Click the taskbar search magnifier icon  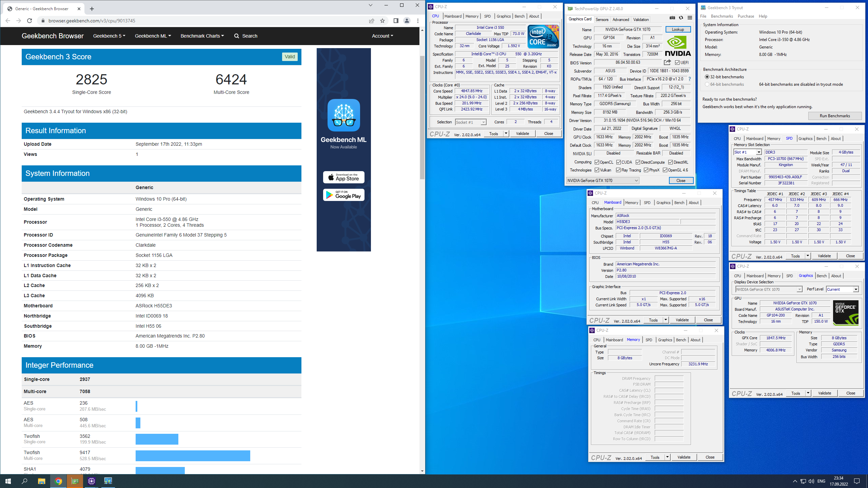[x=24, y=481]
